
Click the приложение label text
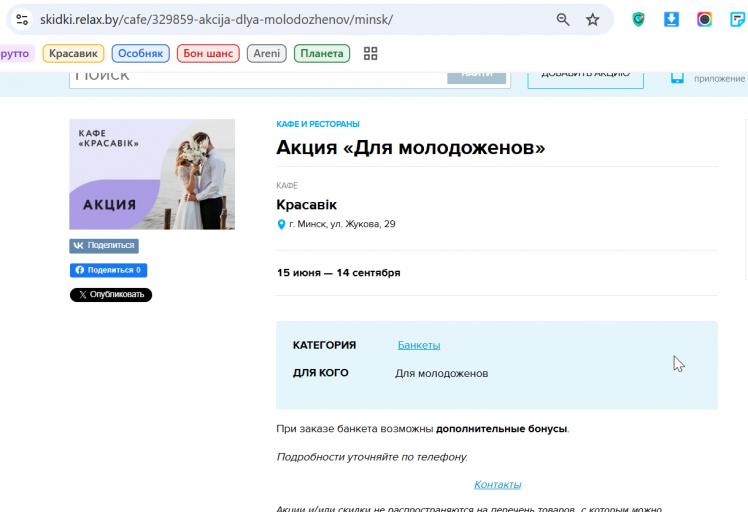point(719,79)
